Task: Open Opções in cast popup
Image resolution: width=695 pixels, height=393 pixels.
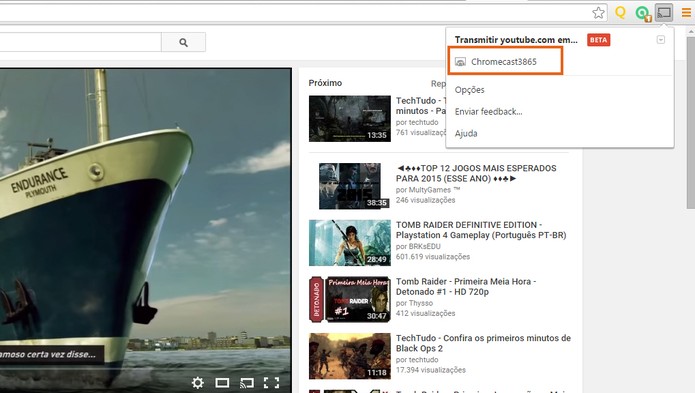Action: coord(469,90)
